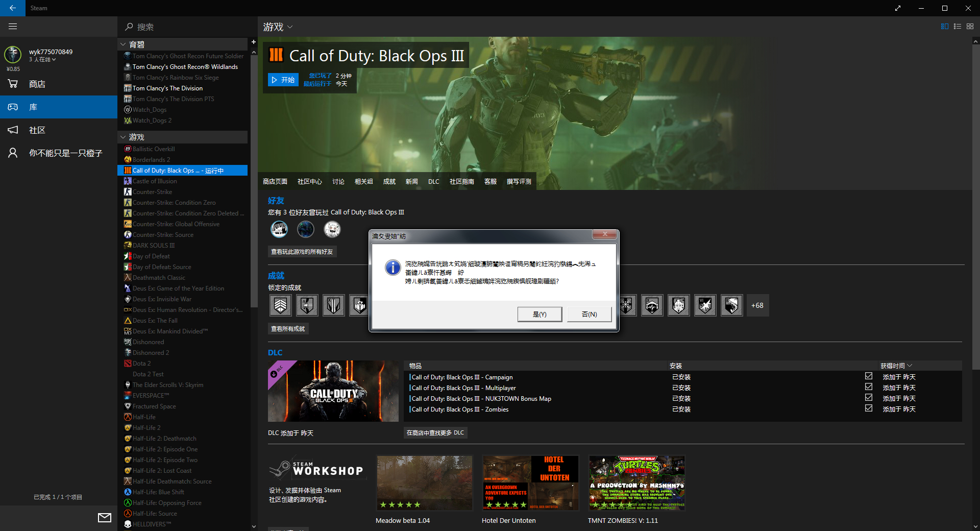Open the hamburger menu

(13, 27)
